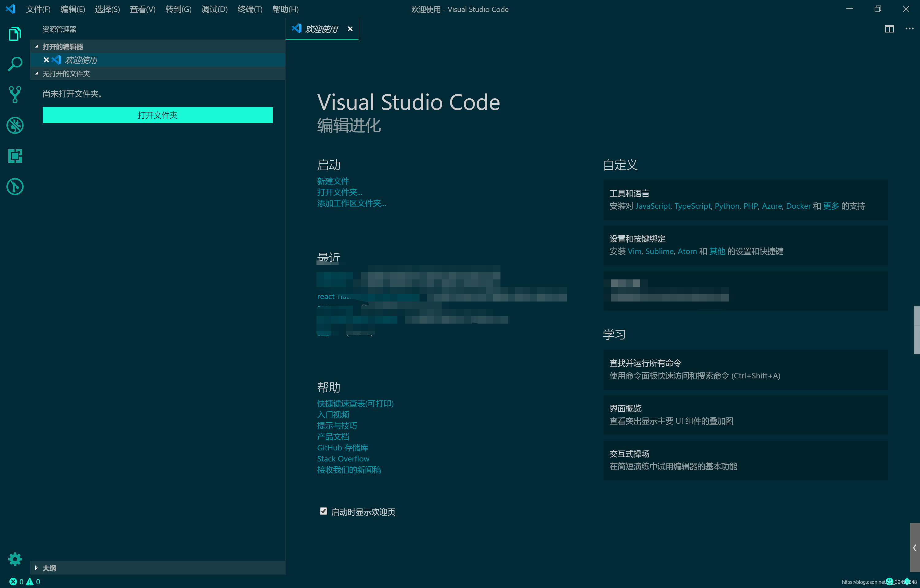The height and width of the screenshot is (588, 920).
Task: Select 欢迎使用 in the open editors list
Action: point(157,59)
